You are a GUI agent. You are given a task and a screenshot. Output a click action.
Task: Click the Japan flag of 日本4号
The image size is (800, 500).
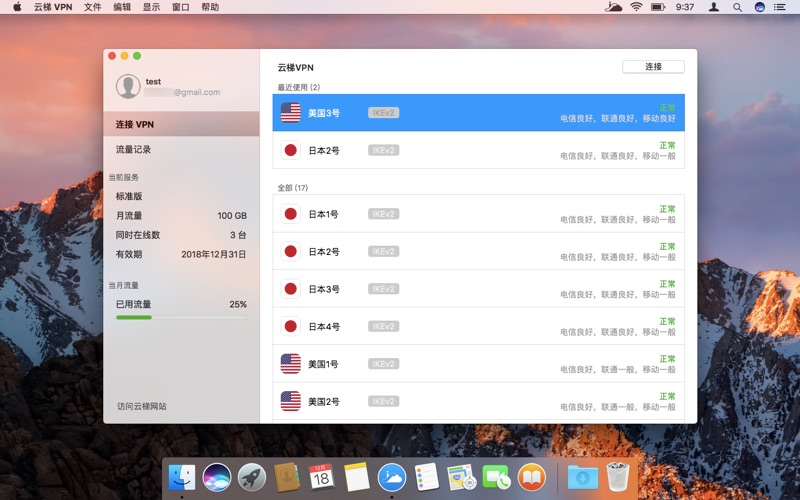coord(291,327)
